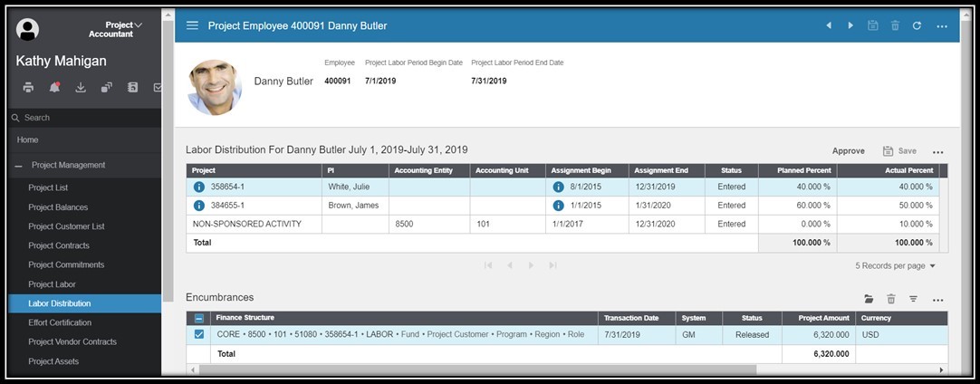The image size is (980, 384).
Task: Click the save disk icon in header
Action: click(873, 25)
